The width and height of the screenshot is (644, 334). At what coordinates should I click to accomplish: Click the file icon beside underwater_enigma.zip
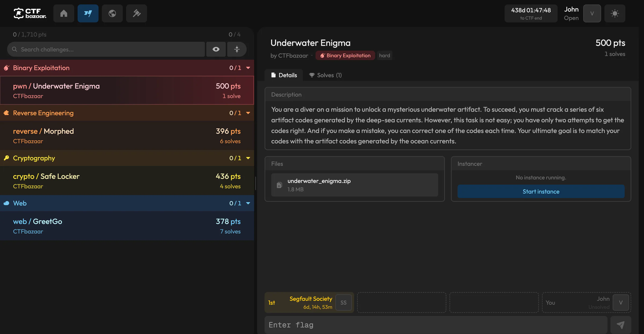coord(279,185)
